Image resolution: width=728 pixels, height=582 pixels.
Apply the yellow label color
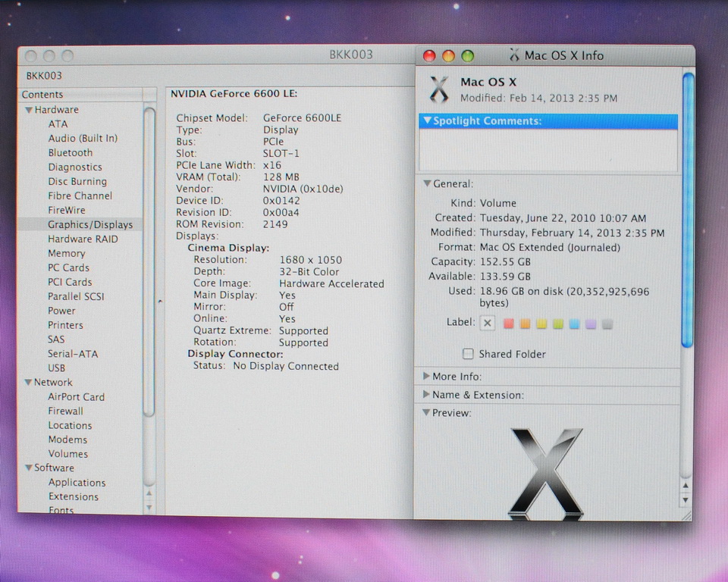(541, 324)
